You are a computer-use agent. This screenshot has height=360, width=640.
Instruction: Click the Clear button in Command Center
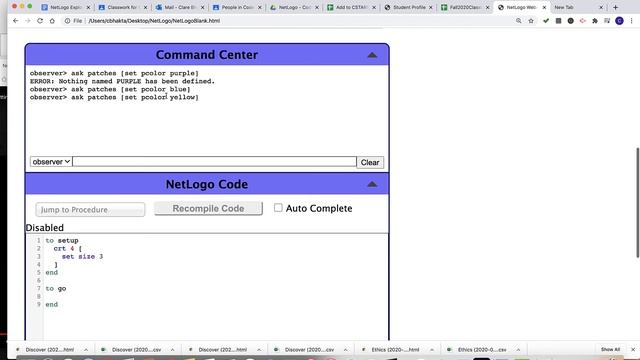370,162
